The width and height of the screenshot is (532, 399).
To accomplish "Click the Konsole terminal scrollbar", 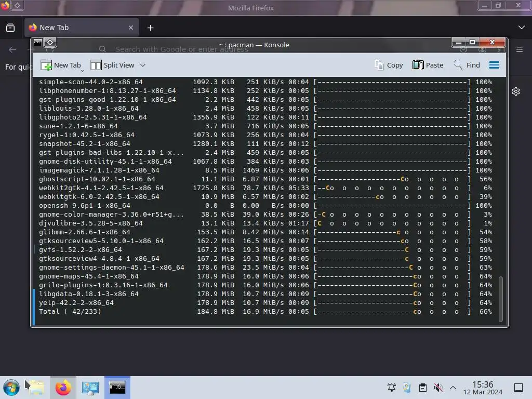I will (x=500, y=299).
